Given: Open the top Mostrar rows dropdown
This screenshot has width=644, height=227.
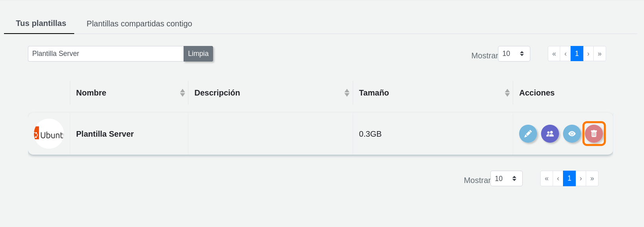Looking at the screenshot, I should [x=514, y=54].
